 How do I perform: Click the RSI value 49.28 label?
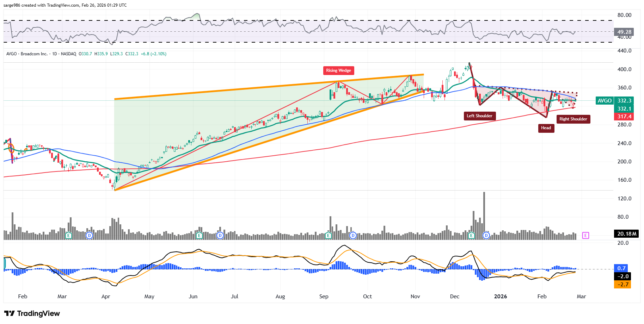click(624, 32)
